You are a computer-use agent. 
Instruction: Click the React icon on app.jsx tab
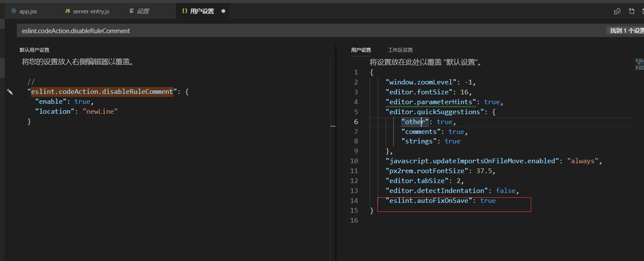tap(14, 11)
